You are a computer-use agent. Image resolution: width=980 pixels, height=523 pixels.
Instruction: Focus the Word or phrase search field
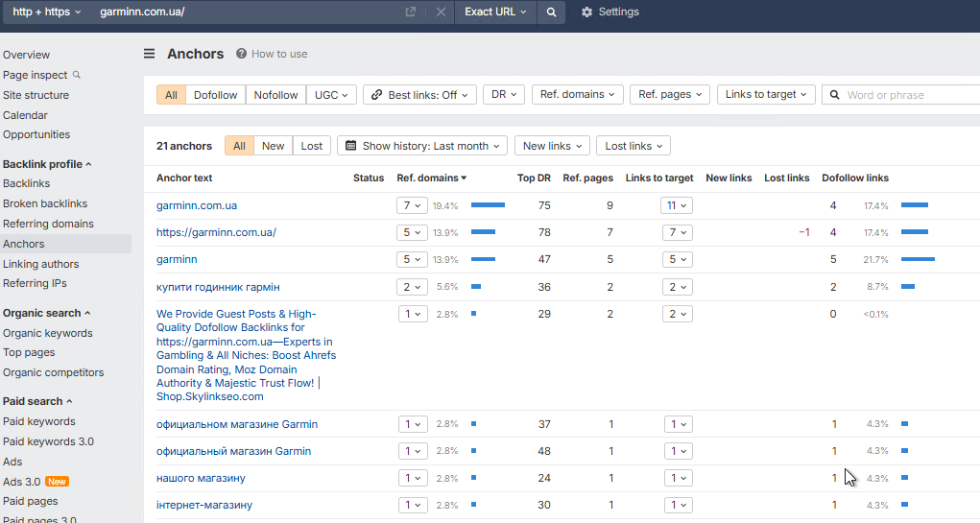(x=909, y=95)
